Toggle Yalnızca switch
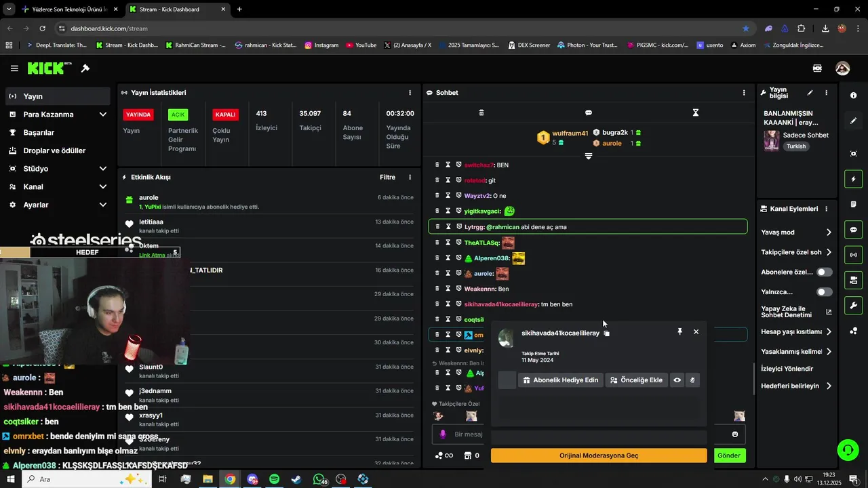Viewport: 868px width, 488px height. 824,292
